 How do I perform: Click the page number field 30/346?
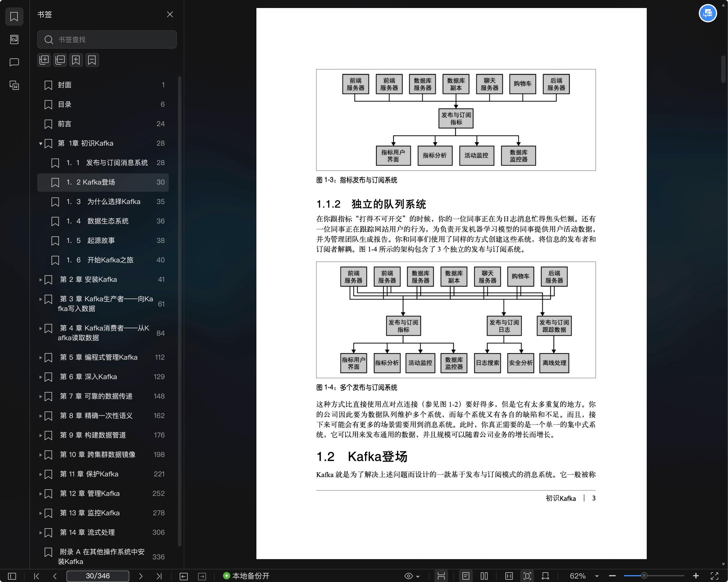coord(98,576)
